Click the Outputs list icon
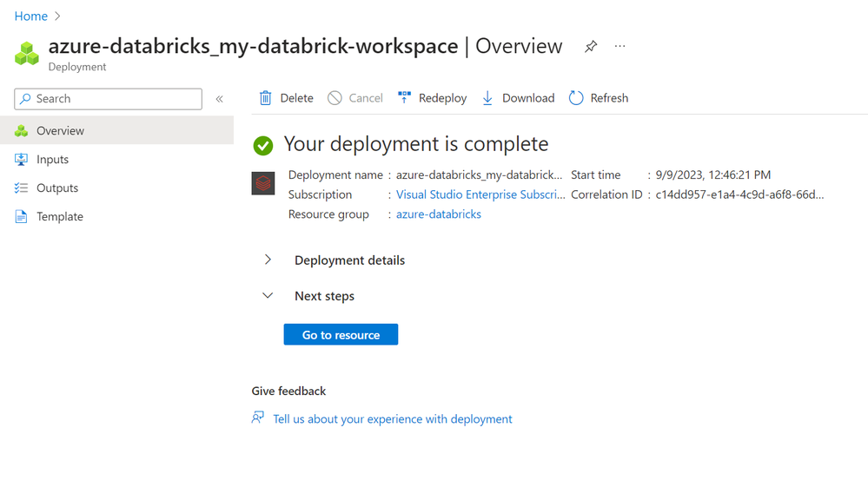The image size is (868, 487). coord(21,188)
